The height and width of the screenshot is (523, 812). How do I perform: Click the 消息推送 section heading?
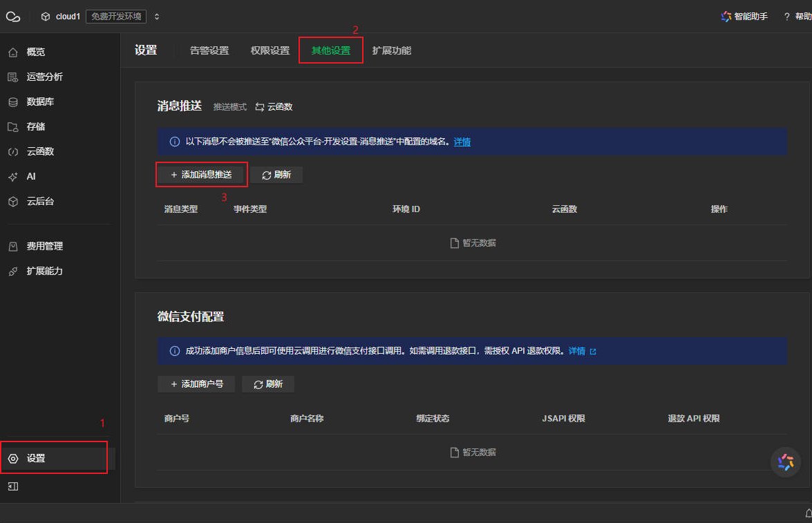pos(179,106)
